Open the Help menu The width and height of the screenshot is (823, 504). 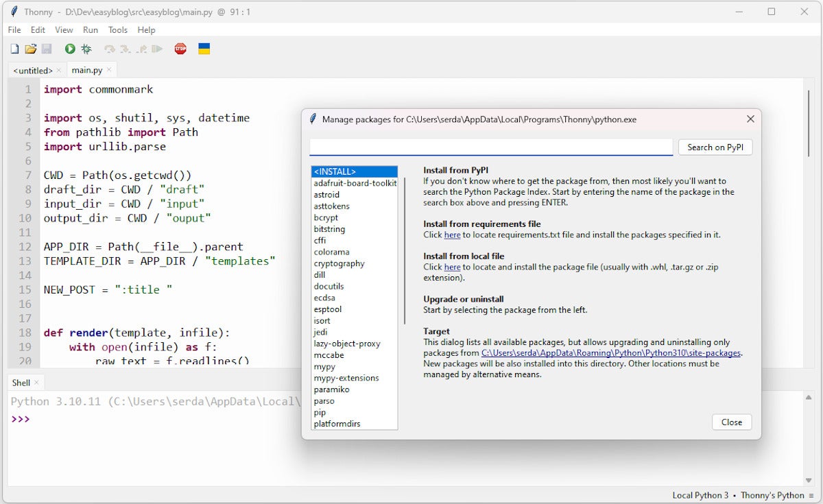146,30
